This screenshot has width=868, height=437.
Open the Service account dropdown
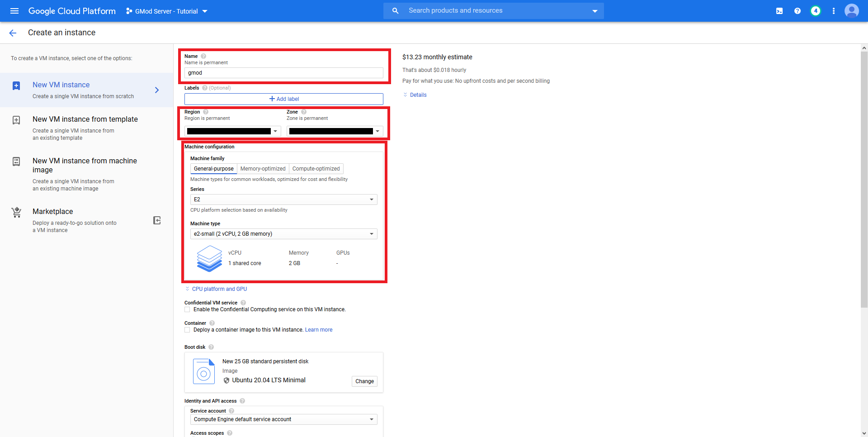tap(284, 419)
